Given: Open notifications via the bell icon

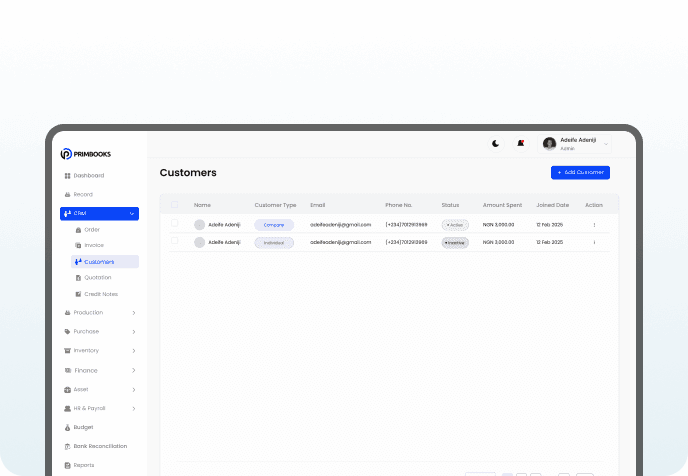Looking at the screenshot, I should coord(521,143).
